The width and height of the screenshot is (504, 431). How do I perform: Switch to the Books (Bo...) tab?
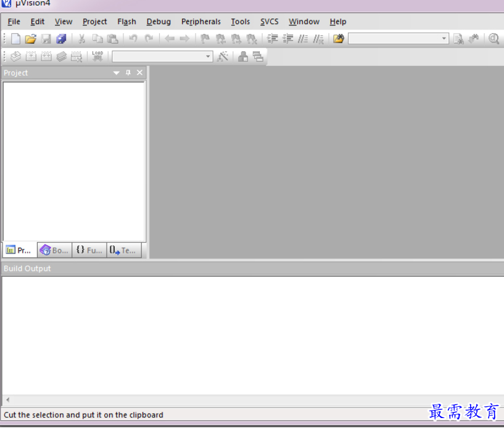(x=54, y=250)
